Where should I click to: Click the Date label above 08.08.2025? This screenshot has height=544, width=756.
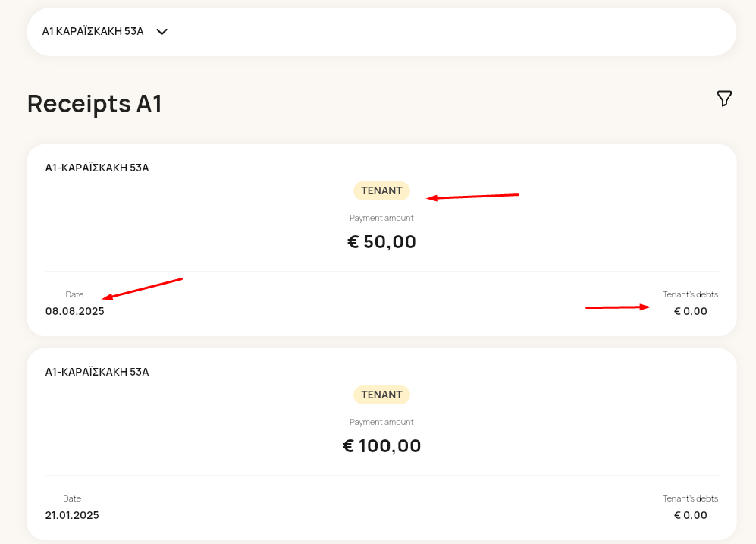74,294
